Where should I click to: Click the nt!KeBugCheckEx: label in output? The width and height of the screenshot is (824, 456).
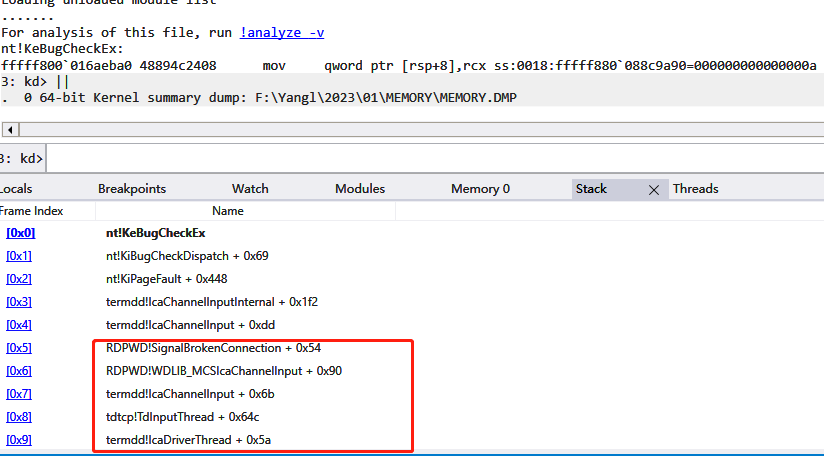click(63, 49)
